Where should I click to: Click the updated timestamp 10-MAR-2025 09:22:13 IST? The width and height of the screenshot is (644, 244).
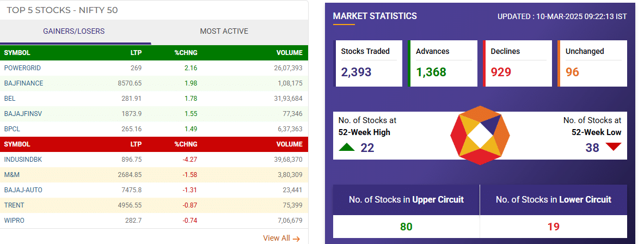(581, 17)
